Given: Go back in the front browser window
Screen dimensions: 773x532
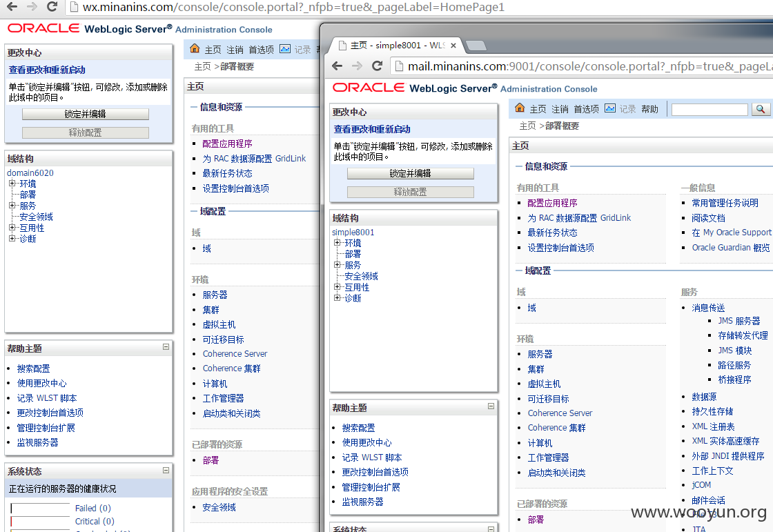Looking at the screenshot, I should 337,66.
